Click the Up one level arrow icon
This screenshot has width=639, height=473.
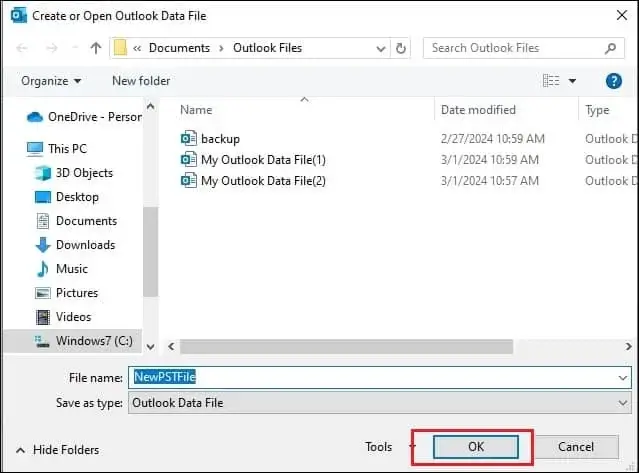(x=96, y=48)
